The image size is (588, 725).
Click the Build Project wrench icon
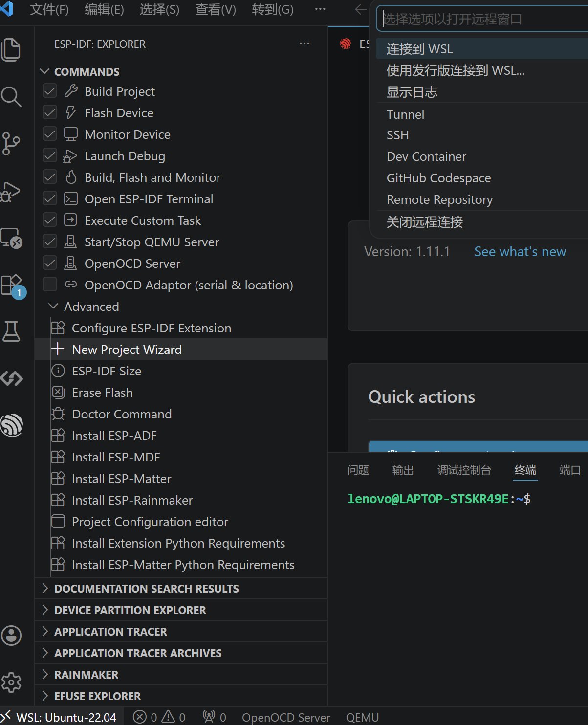pos(71,91)
